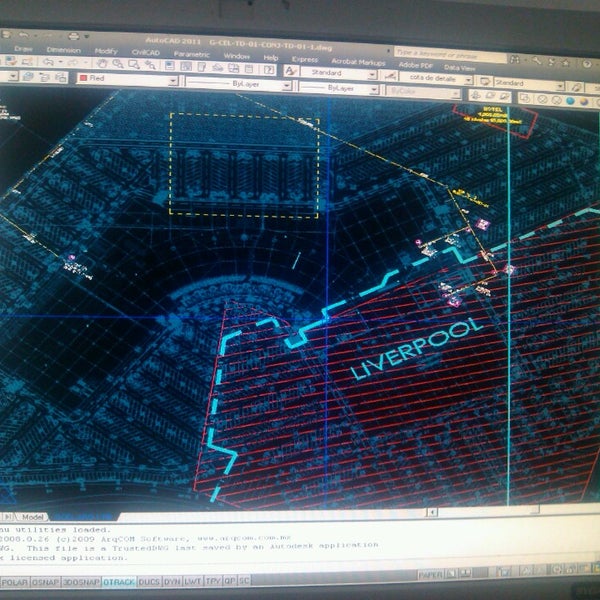Select the Pan hand tool
This screenshot has height=600, width=600.
tap(102, 63)
